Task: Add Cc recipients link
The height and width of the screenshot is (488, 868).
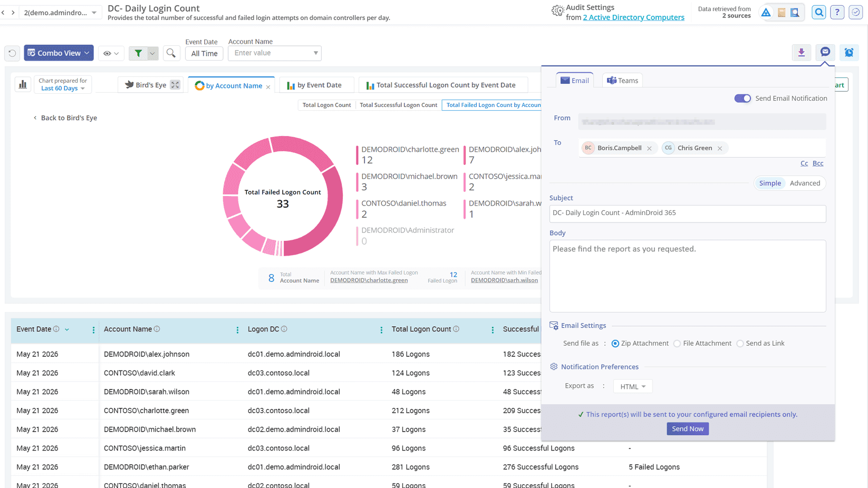Action: 804,163
